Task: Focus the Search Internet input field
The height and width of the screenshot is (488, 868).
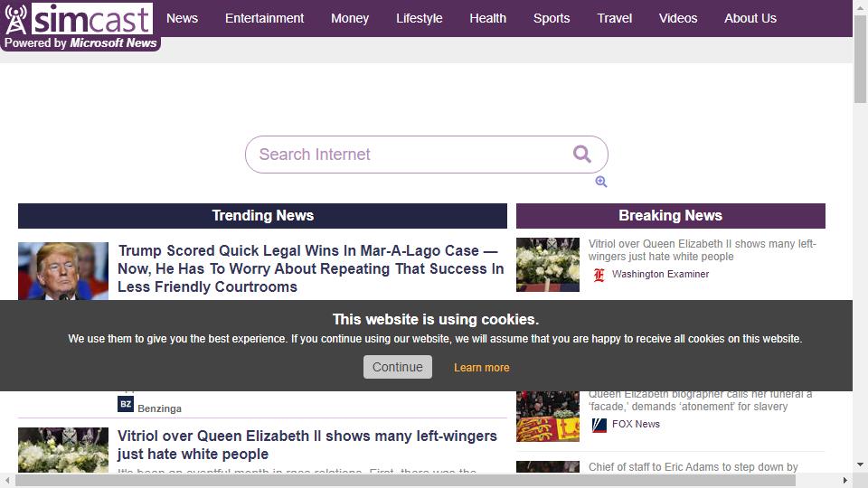Action: [426, 155]
